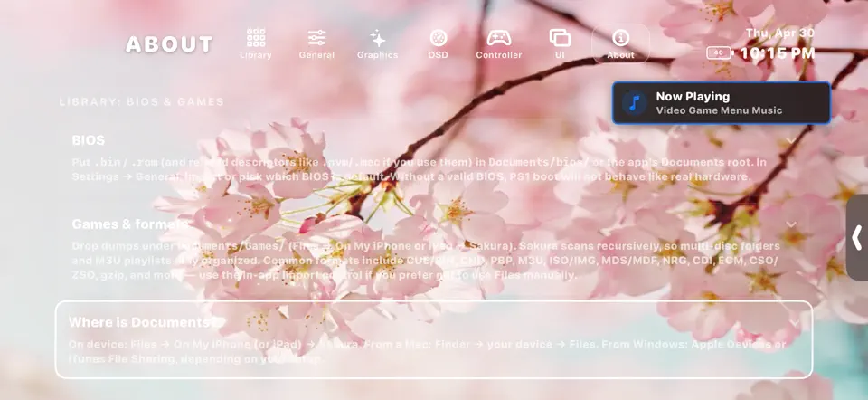Open the OSD icon

[438, 38]
